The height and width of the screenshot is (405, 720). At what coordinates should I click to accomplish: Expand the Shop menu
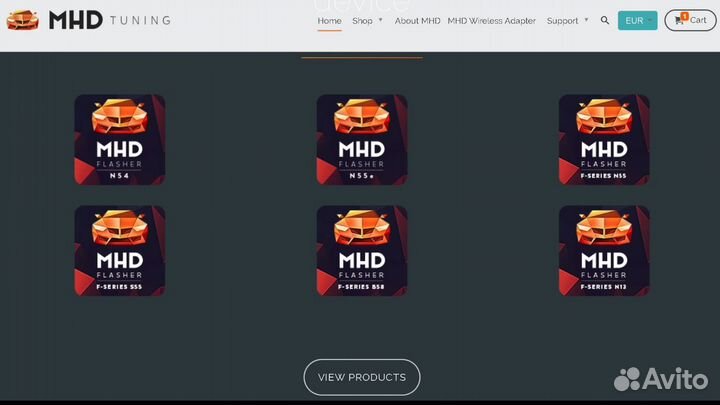click(367, 21)
